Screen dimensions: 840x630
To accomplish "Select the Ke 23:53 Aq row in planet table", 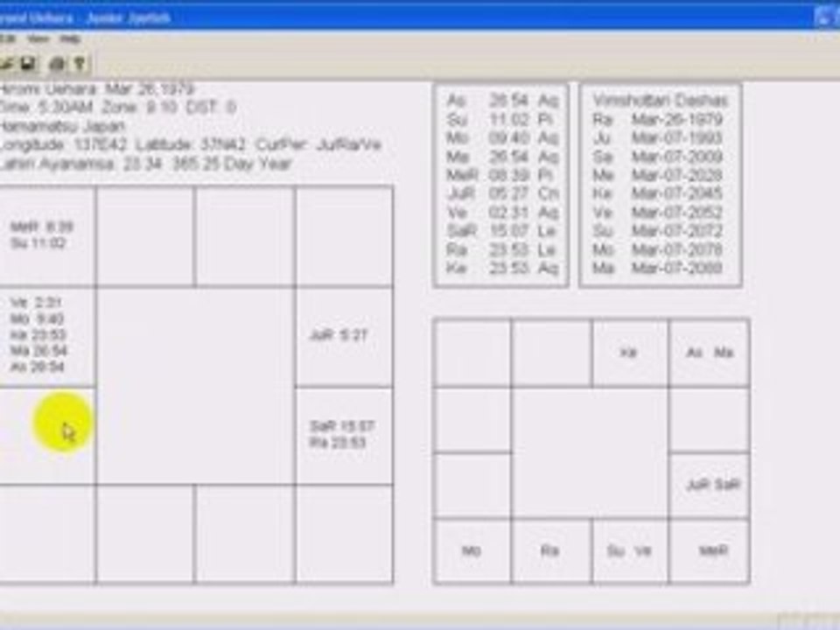I will 502,268.
